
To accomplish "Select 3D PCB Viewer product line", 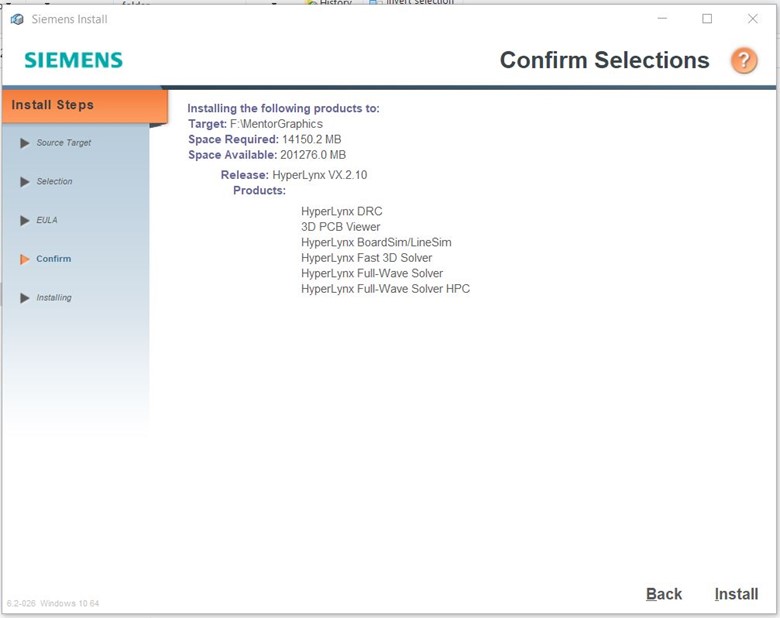I will 340,227.
